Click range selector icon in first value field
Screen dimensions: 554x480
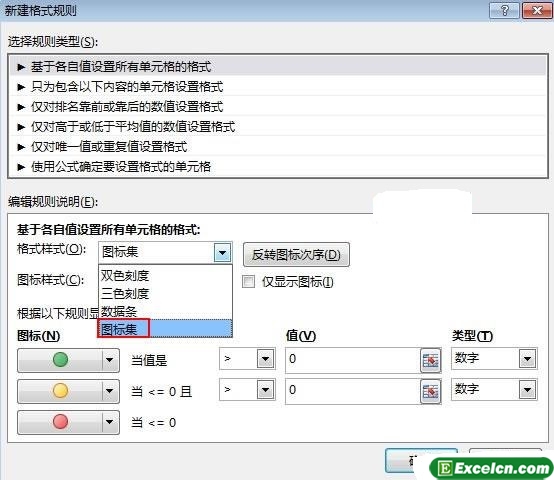click(431, 360)
